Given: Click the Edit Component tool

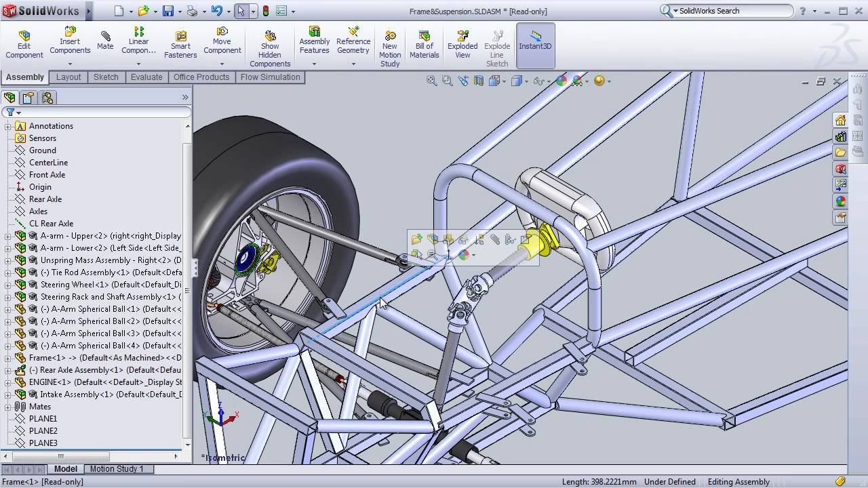Looking at the screenshot, I should (x=24, y=45).
